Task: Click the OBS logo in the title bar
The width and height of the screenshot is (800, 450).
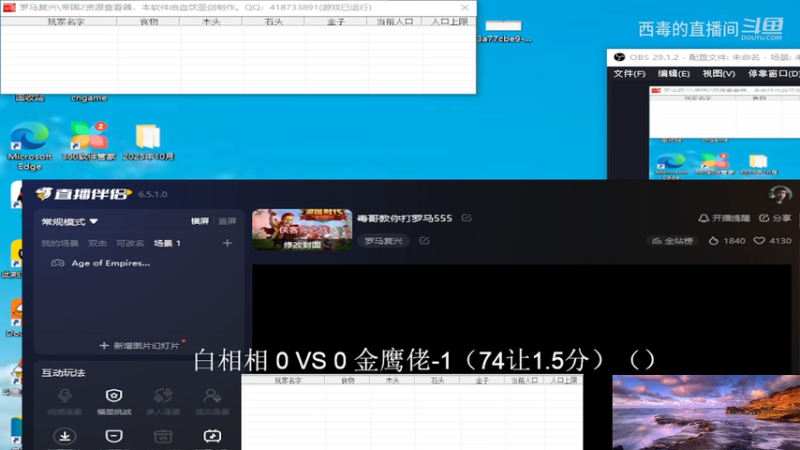Action: pyautogui.click(x=619, y=57)
